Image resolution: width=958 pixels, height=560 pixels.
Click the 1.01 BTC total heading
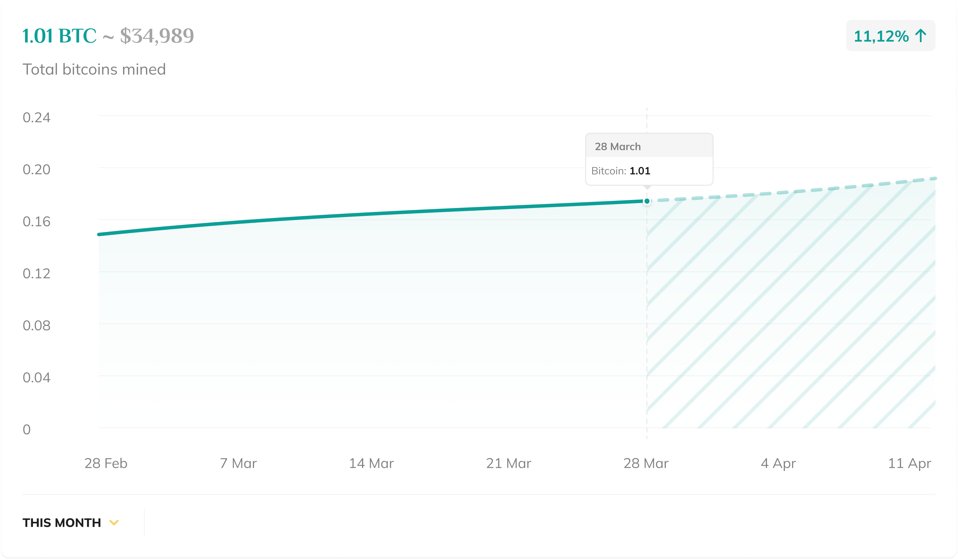59,36
